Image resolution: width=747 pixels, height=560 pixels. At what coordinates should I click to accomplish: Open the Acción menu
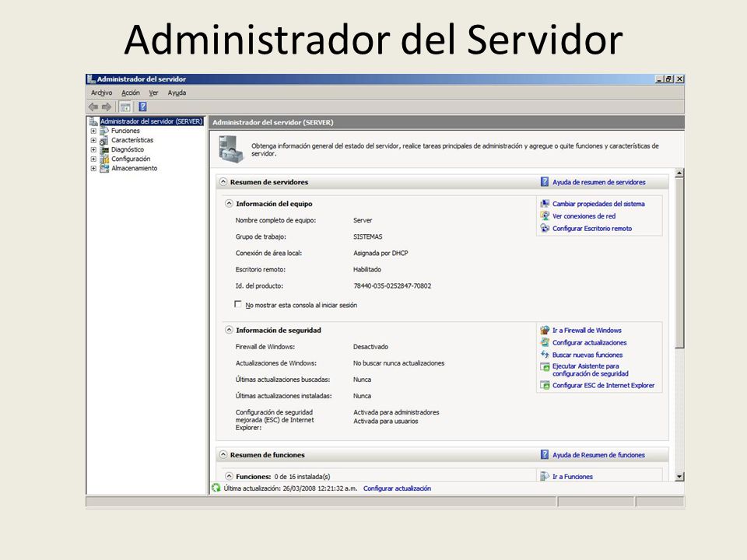click(131, 93)
